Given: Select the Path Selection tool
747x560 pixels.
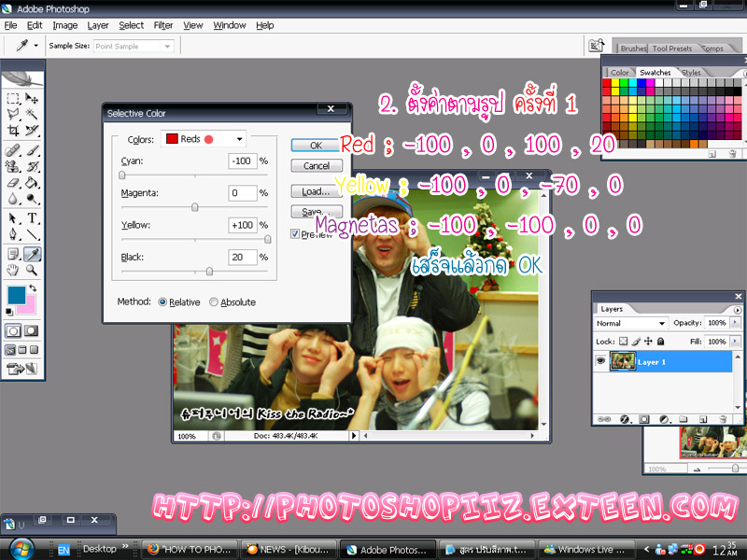Looking at the screenshot, I should pos(13,218).
